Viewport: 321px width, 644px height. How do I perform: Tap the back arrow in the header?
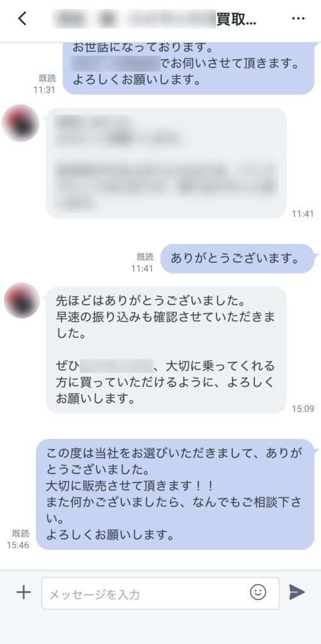point(23,18)
